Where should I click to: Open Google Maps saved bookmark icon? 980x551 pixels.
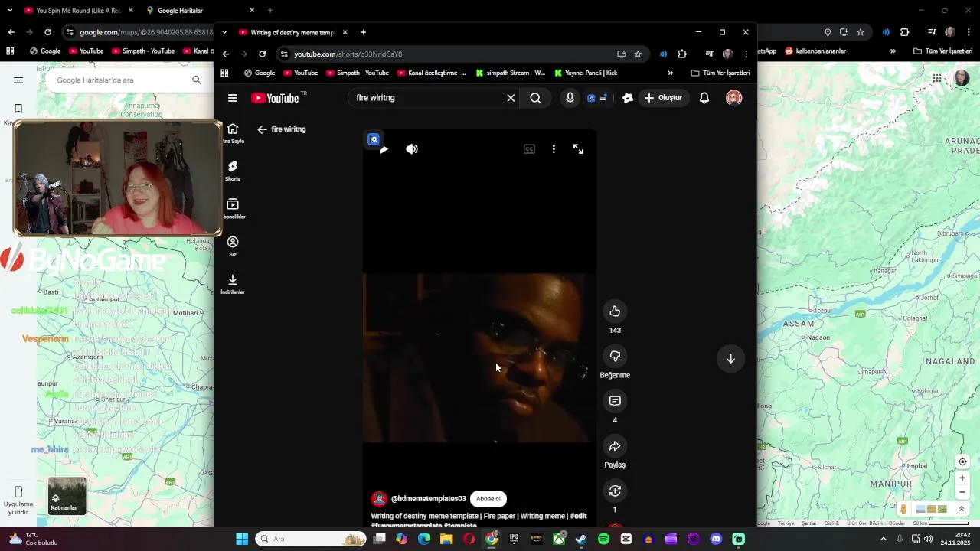point(18,109)
